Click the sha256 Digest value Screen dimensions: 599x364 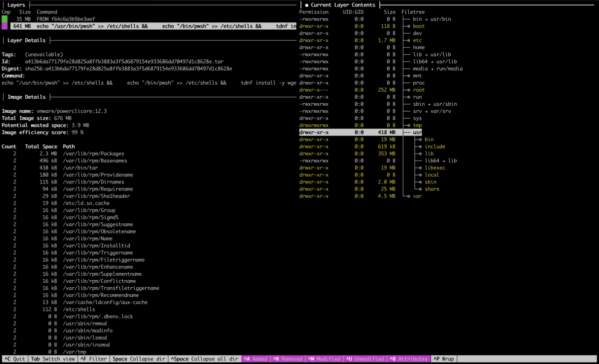[129, 69]
